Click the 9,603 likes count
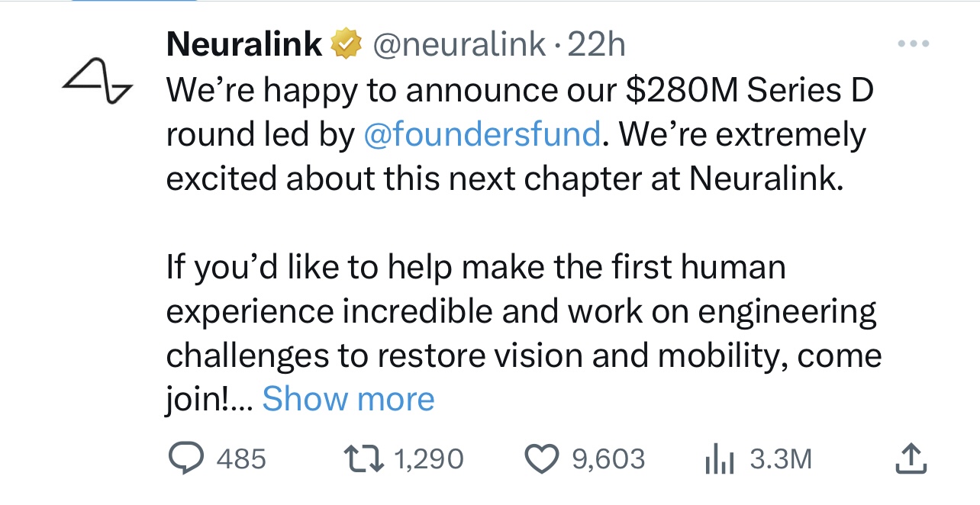 tap(608, 459)
